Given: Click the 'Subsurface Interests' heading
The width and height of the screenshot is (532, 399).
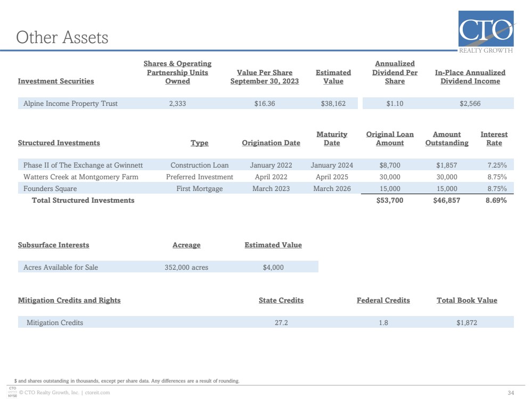Looking at the screenshot, I should click(54, 245).
